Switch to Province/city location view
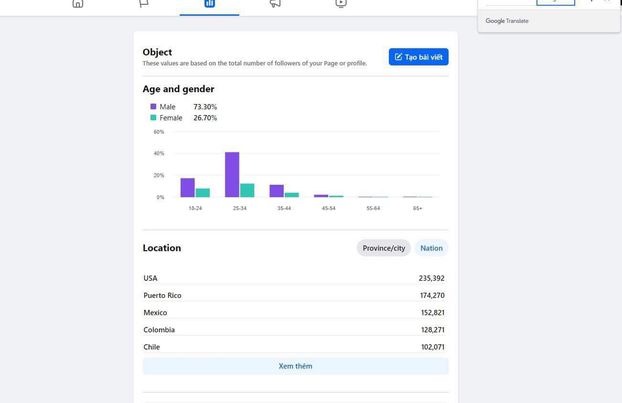This screenshot has height=403, width=622. (x=383, y=248)
